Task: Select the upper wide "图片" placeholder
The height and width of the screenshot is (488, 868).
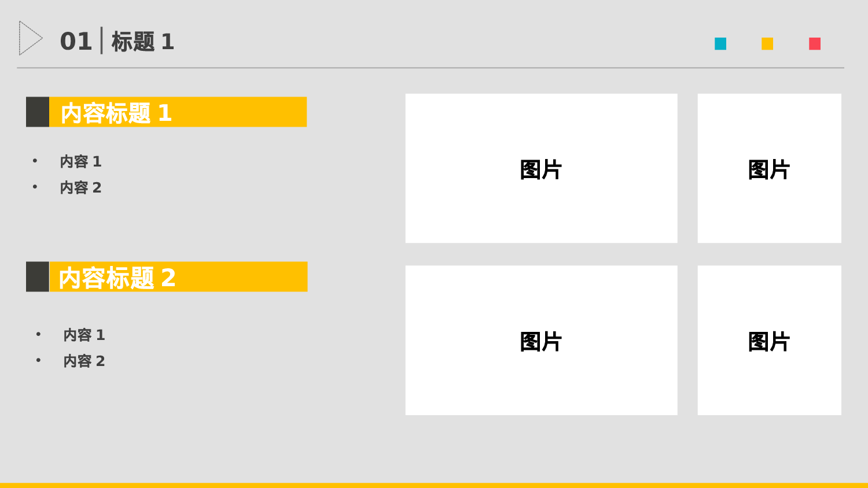Action: 541,168
